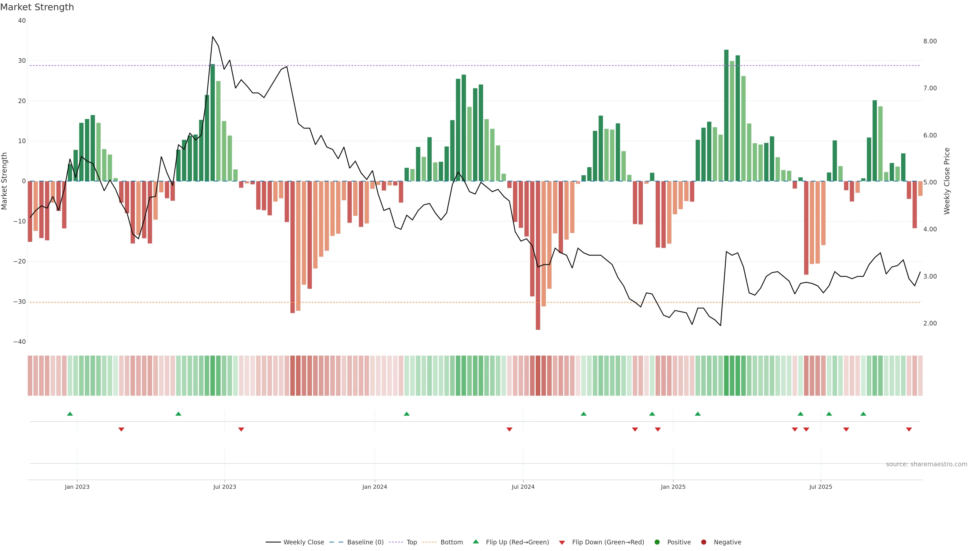Screen dimensions: 980x551
Task: Click the red flip-down marker just before Jul 2024
Action: point(509,429)
